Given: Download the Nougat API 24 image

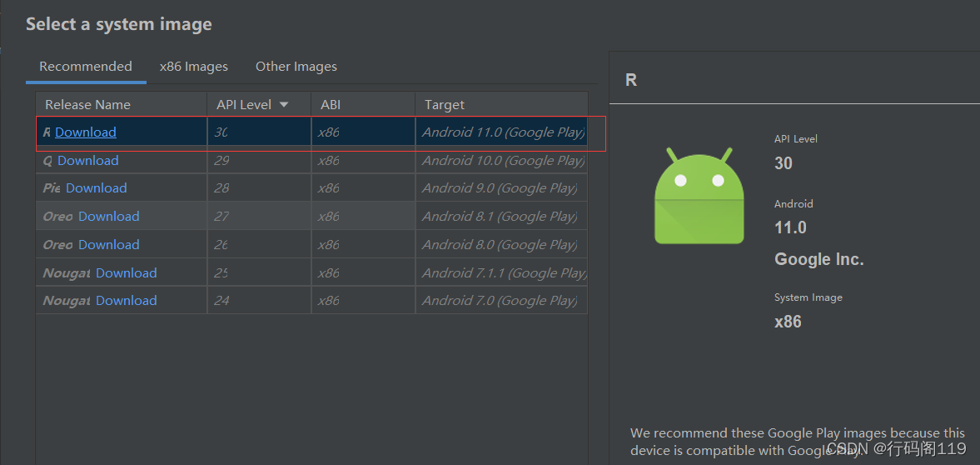Looking at the screenshot, I should coord(127,300).
